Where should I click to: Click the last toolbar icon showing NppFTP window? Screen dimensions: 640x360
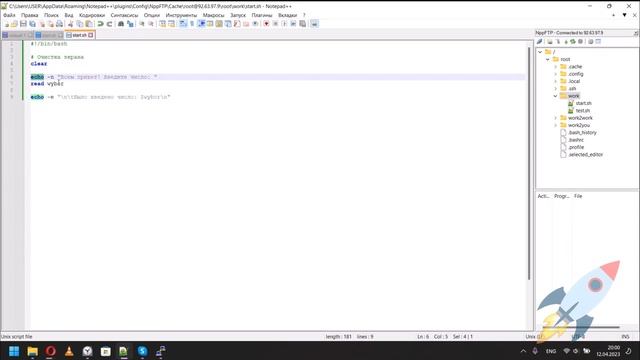314,24
